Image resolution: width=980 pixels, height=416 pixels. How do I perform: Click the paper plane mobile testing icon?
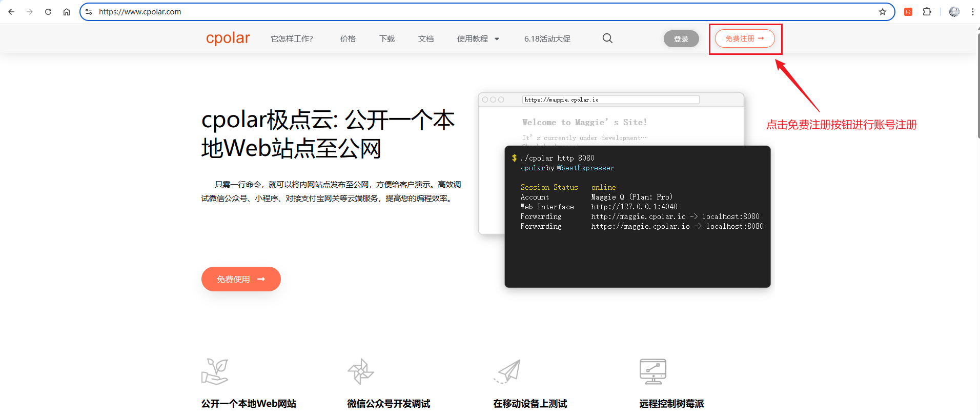tap(507, 371)
